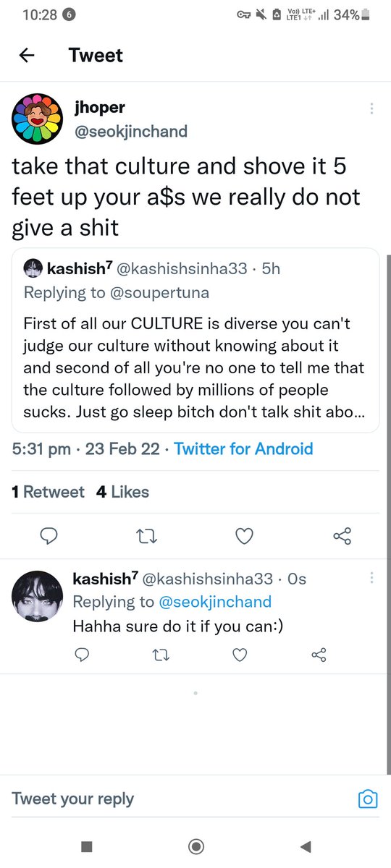Tap the back arrow beside Tweet
Screen dimensions: 391x868
[27, 55]
